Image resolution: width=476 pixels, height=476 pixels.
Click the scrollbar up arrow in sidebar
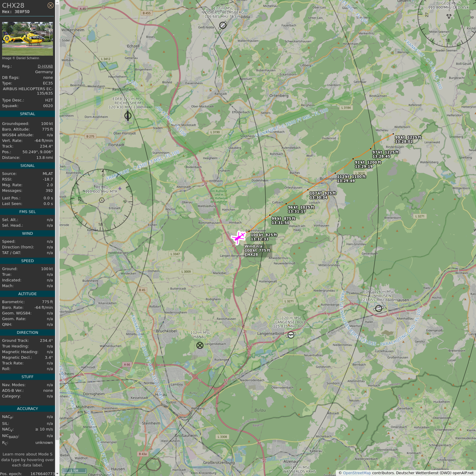tap(57, 2)
